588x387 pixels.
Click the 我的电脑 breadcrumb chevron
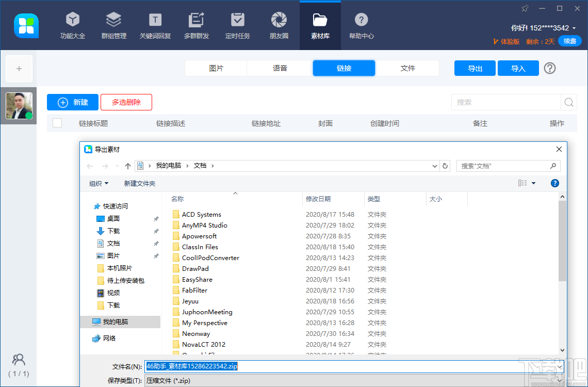point(188,166)
